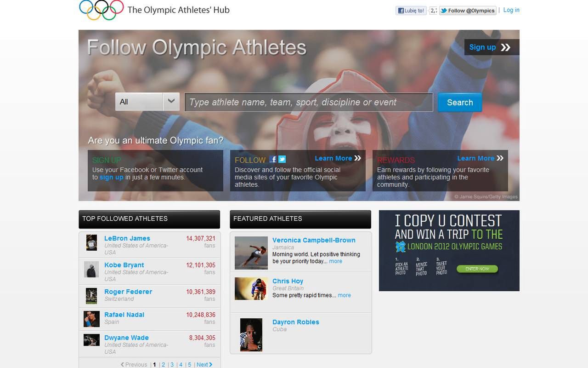Go to page 3 of top athletes

[172, 364]
